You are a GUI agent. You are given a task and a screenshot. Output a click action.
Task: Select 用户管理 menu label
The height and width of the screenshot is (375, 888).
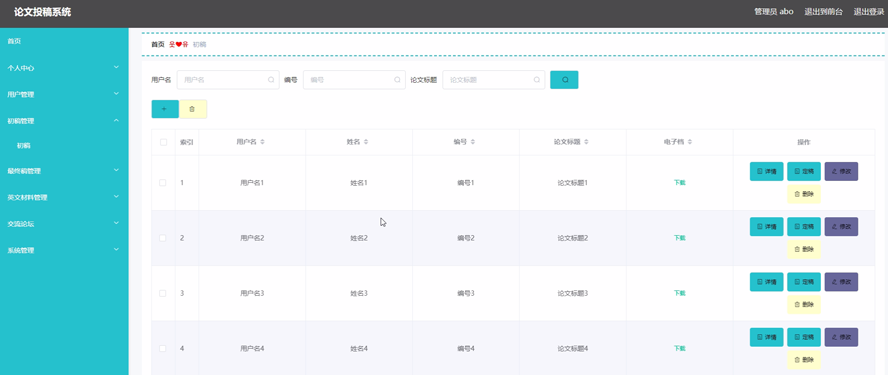(x=20, y=94)
